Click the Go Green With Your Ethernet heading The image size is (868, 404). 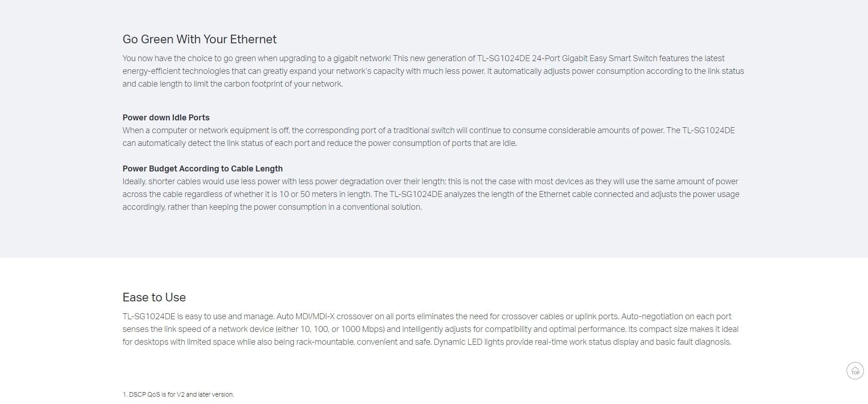point(199,40)
